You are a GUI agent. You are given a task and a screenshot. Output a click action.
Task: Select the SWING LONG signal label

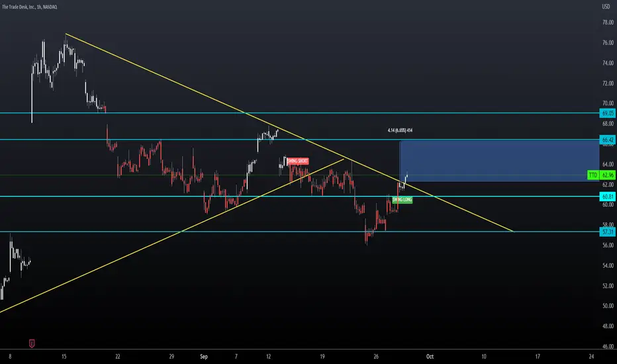click(x=402, y=199)
